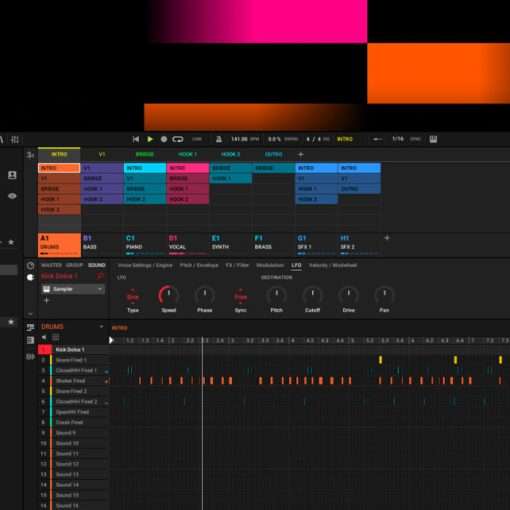Select group B1 BASS

click(102, 245)
